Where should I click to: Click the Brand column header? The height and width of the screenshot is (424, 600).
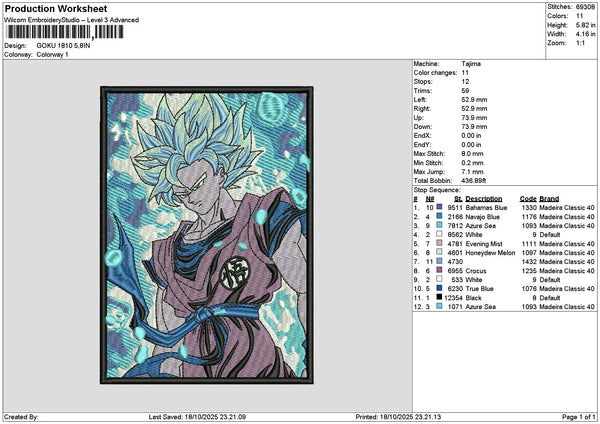pyautogui.click(x=549, y=199)
